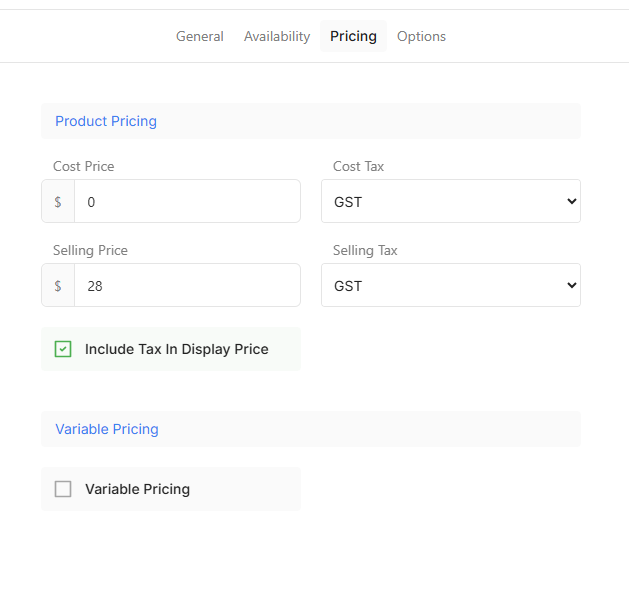Click the Selling Tax field label

tap(365, 250)
